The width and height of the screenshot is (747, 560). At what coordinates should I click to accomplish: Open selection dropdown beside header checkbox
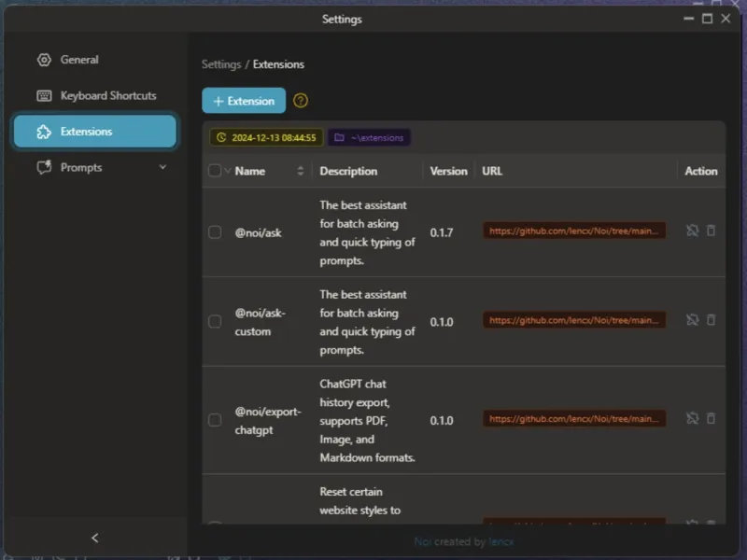228,171
